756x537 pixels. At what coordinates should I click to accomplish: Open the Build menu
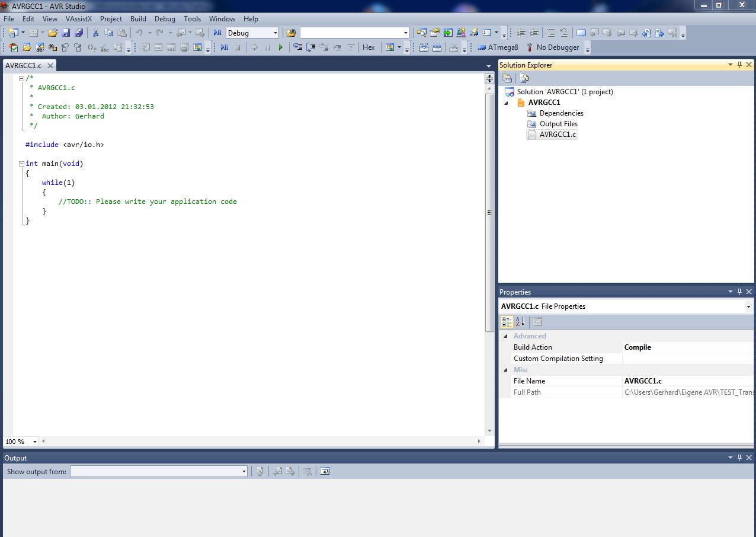[138, 19]
